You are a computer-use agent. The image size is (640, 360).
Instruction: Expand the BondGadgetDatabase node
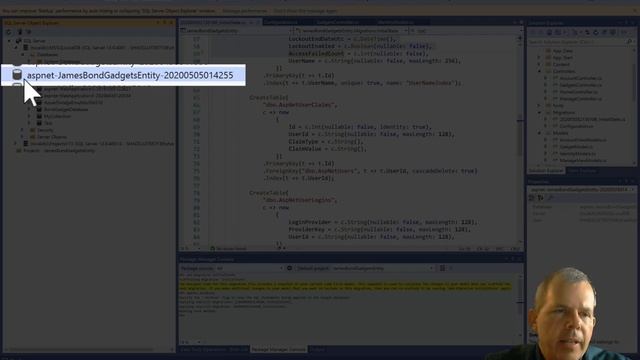click(x=29, y=109)
